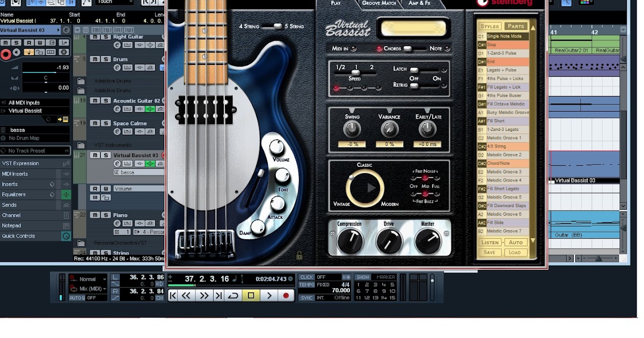Click the Swing knob
The image size is (644, 338).
352,129
